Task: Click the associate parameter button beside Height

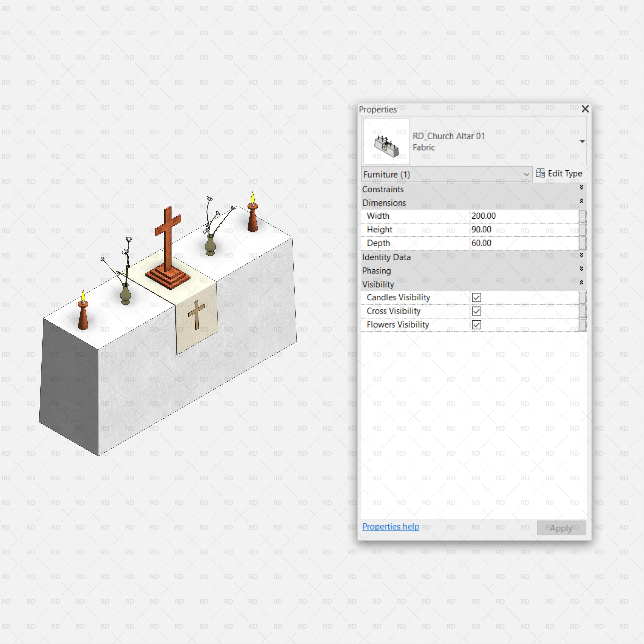Action: pyautogui.click(x=583, y=230)
